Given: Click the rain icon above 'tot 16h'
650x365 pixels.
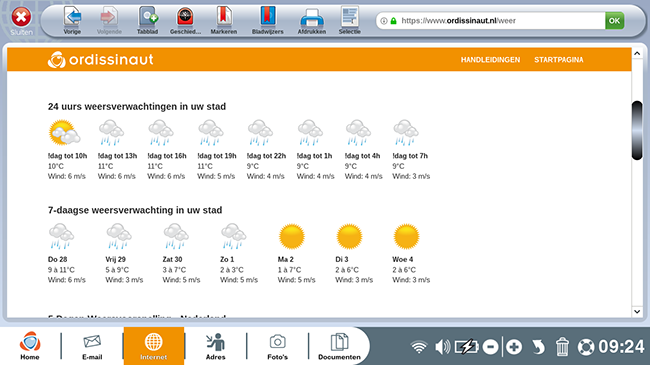Looking at the screenshot, I should (161, 133).
